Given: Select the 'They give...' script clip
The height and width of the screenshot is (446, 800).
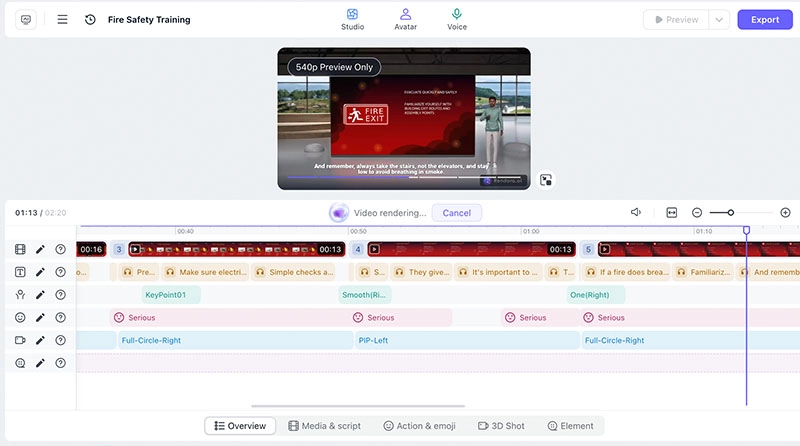Looking at the screenshot, I should tap(422, 272).
